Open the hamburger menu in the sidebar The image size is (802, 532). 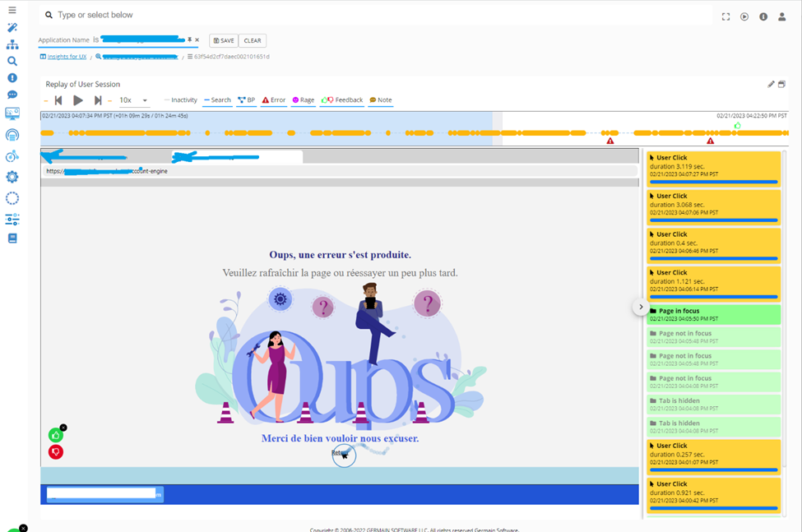pos(12,10)
